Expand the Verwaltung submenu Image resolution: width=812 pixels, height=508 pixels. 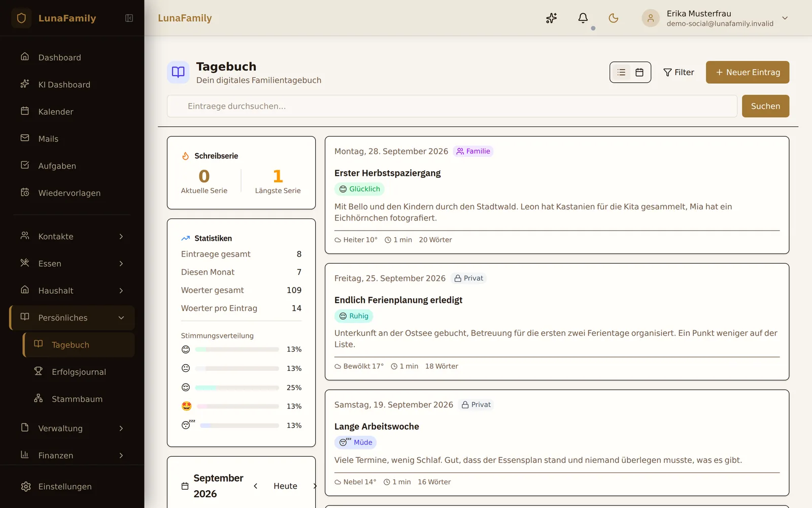click(72, 428)
